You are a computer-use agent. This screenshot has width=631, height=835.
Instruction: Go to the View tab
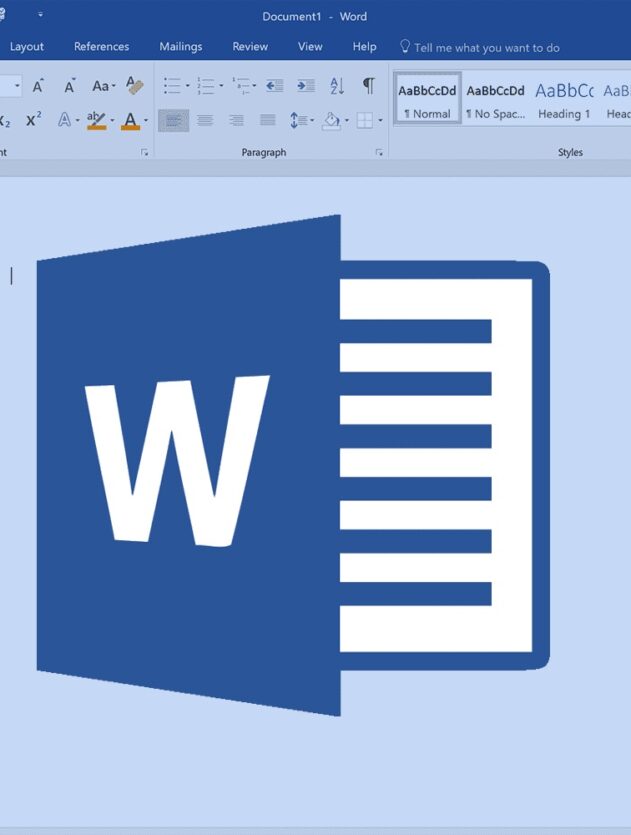(310, 47)
